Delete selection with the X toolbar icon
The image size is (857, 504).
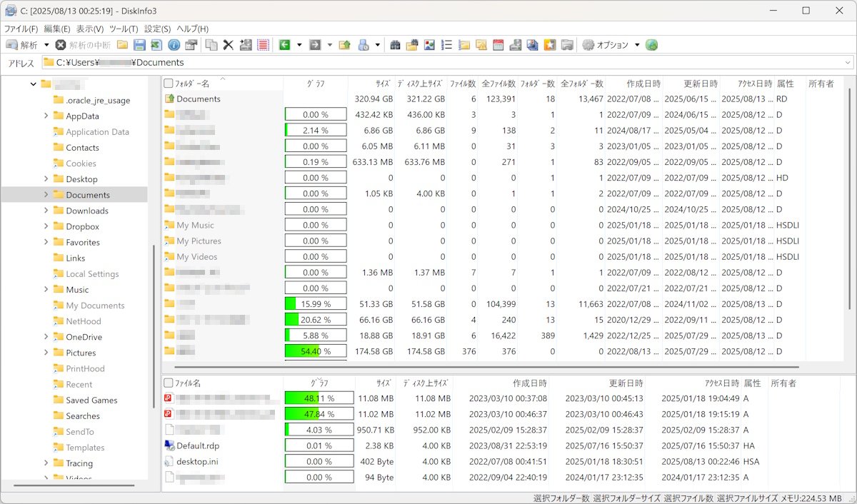coord(228,44)
